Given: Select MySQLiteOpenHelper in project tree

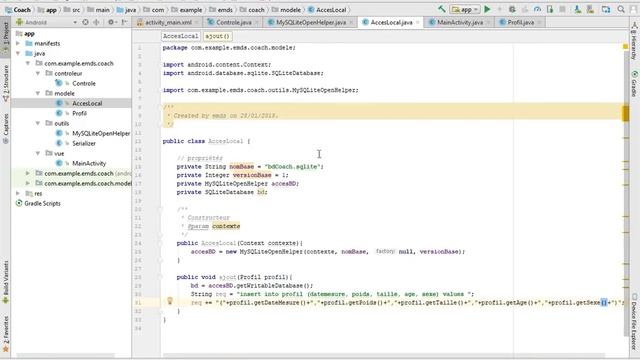Looking at the screenshot, I should pos(101,133).
